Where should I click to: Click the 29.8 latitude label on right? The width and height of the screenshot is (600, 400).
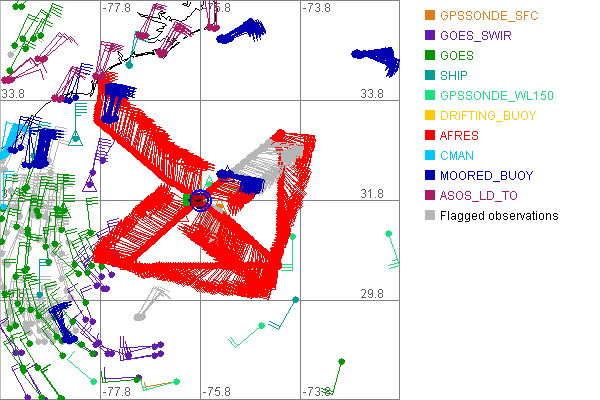pos(372,294)
